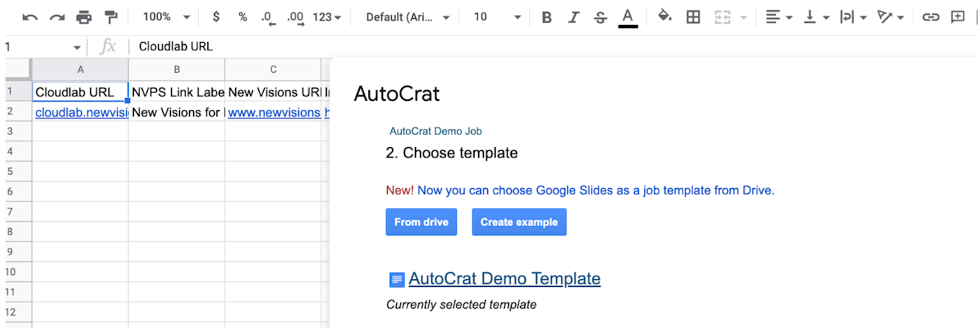Click the insert comment icon

(x=958, y=17)
